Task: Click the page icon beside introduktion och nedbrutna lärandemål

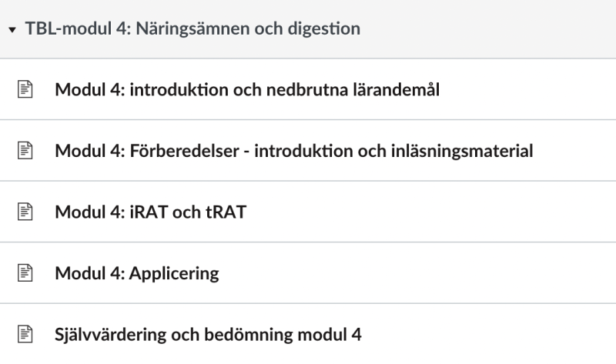Action: (25, 89)
